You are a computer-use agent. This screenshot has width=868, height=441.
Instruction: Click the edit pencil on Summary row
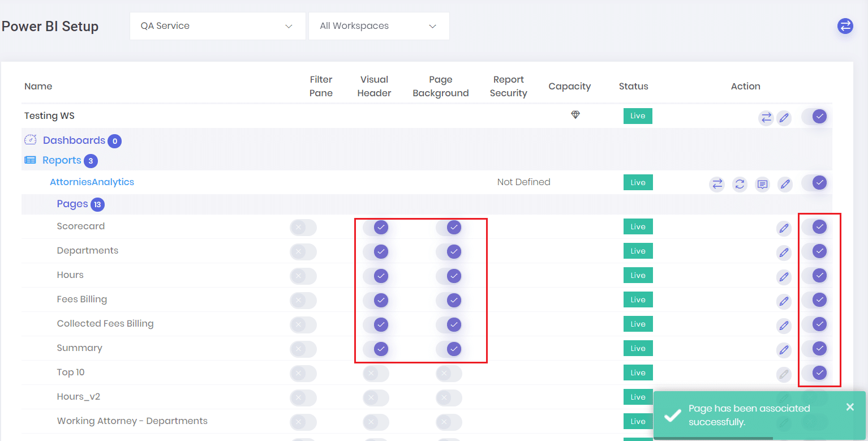pyautogui.click(x=784, y=350)
